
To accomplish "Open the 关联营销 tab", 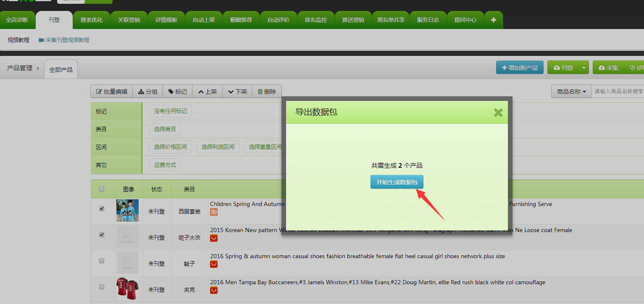I will click(129, 20).
